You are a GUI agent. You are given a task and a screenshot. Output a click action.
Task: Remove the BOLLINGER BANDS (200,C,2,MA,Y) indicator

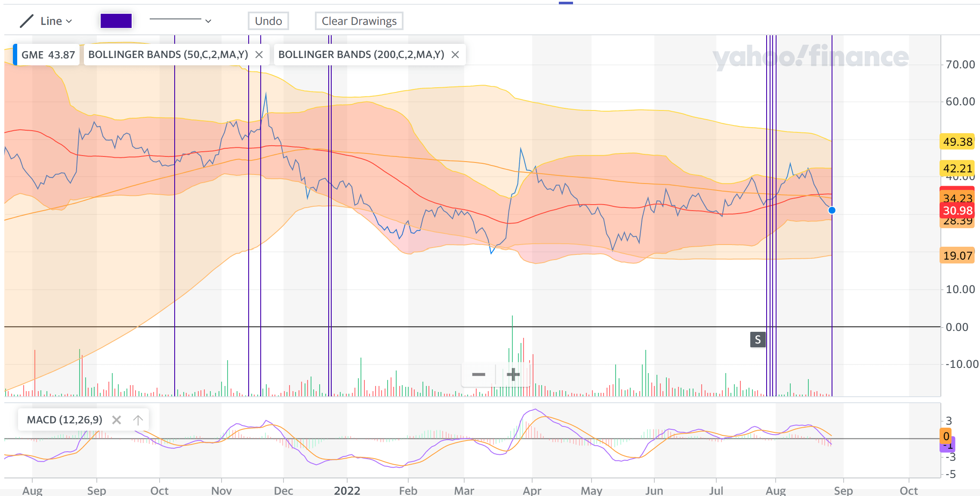point(456,55)
